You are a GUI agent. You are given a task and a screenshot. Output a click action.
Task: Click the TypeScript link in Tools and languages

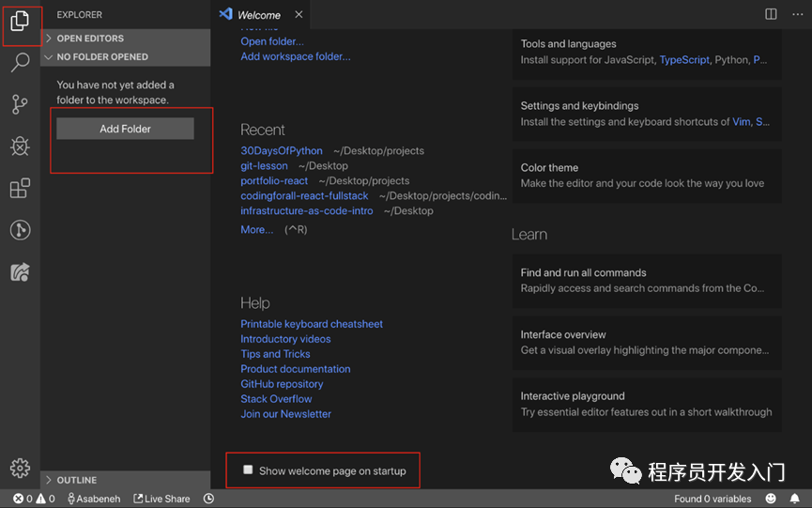coord(684,59)
